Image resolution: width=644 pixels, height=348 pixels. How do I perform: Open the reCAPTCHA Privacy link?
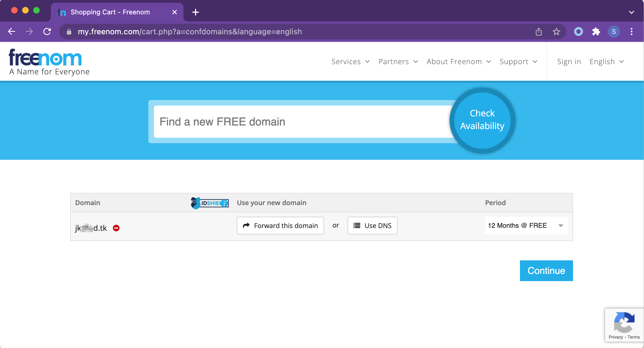[x=616, y=337]
